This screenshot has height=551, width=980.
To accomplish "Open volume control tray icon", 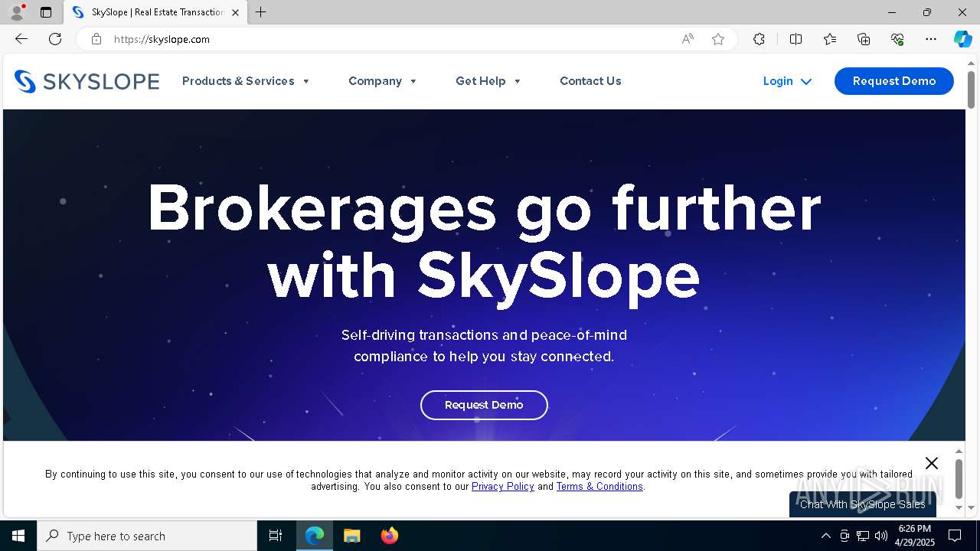I will (x=881, y=536).
